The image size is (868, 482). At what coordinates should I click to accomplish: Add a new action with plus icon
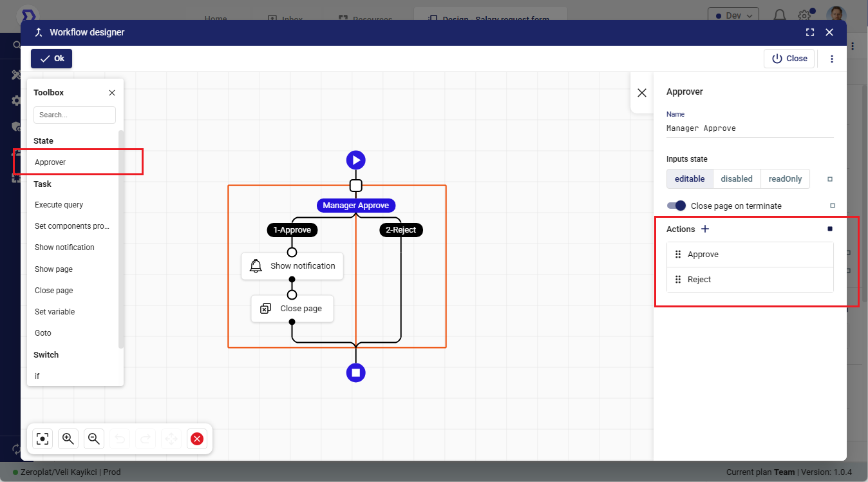click(705, 229)
